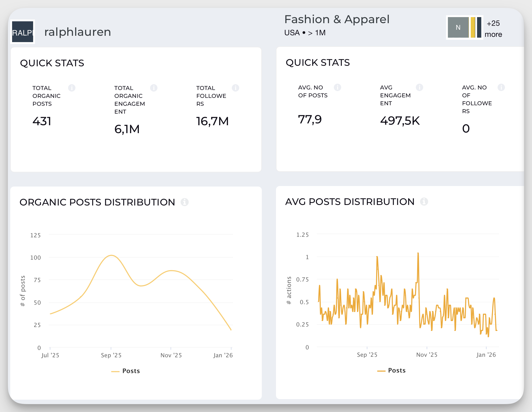The width and height of the screenshot is (532, 412).
Task: Click the Fashion & Apparel category heading
Action: pos(337,19)
